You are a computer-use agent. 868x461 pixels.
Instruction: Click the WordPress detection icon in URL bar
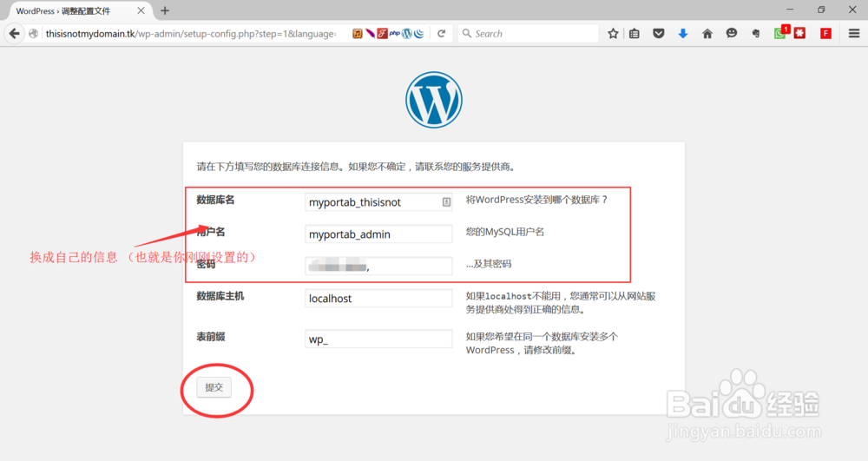pyautogui.click(x=407, y=34)
